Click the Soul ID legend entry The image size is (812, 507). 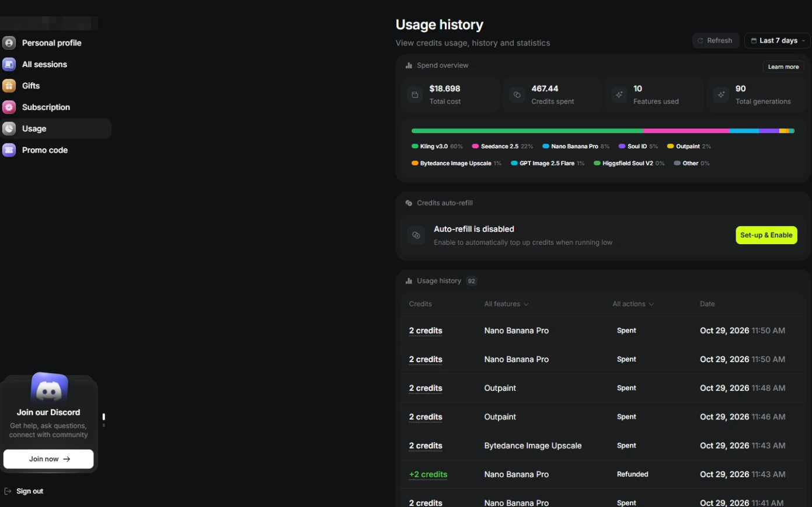(638, 146)
